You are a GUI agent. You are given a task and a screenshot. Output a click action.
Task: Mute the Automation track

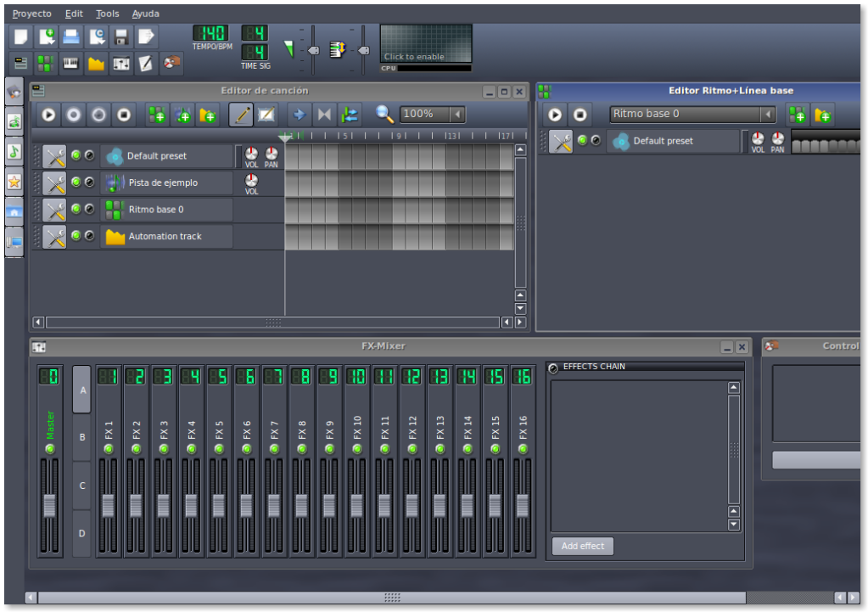[x=76, y=235]
